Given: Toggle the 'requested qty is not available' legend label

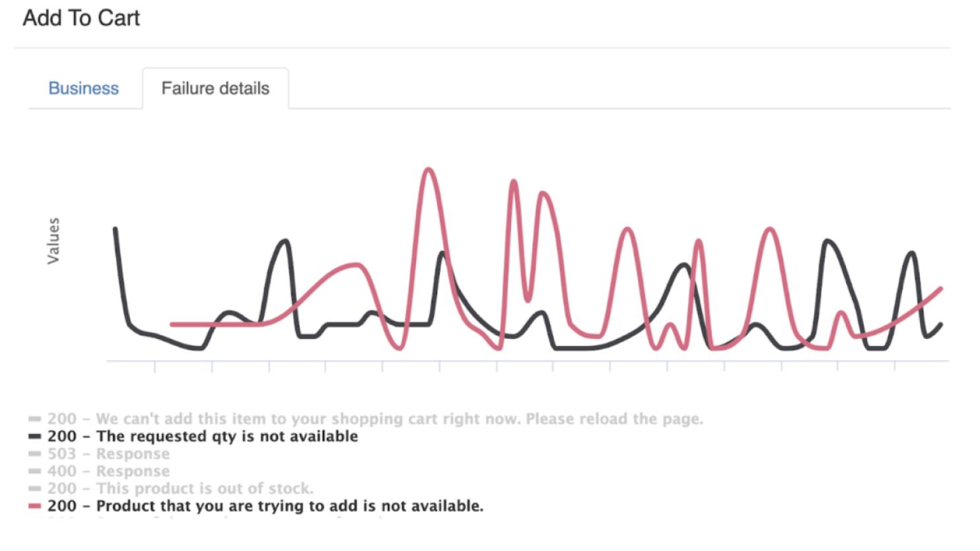Looking at the screenshot, I should (203, 436).
